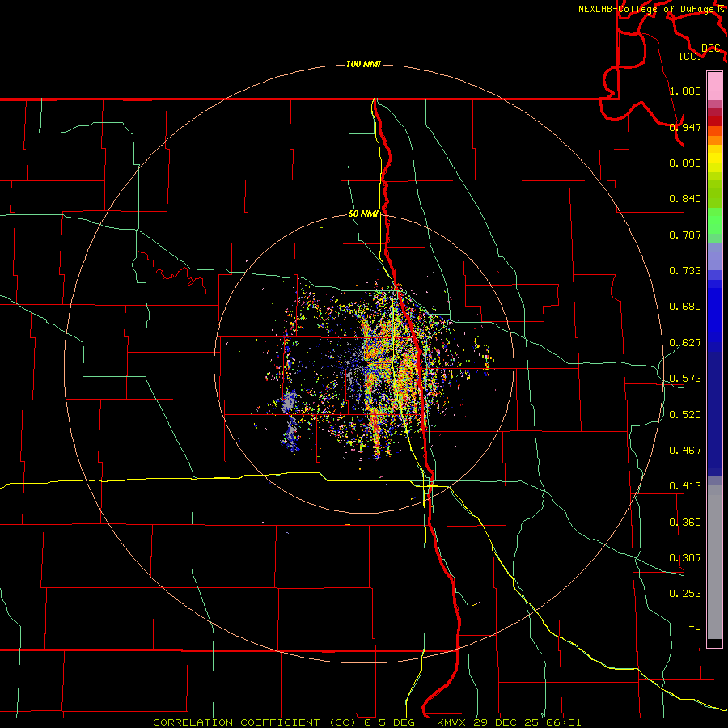Image resolution: width=728 pixels, height=728 pixels.
Task: Click the 50 NMI range ring label
Action: coord(363,214)
